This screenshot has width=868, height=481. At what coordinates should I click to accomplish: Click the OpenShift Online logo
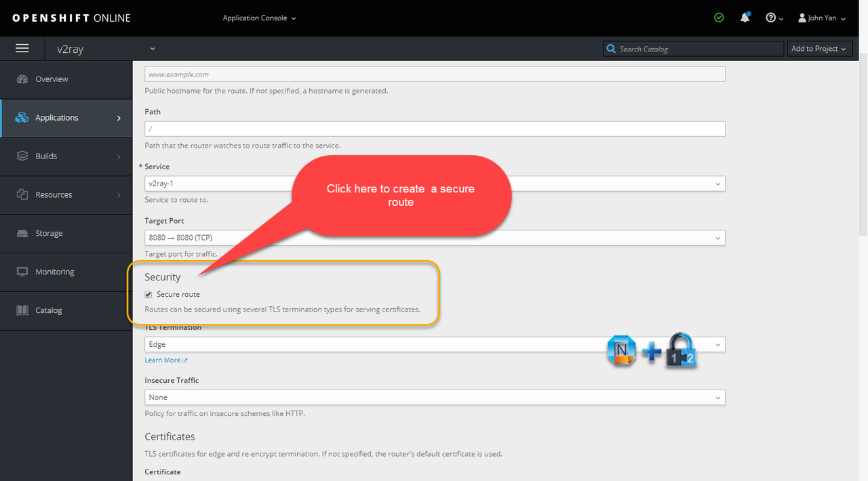[x=71, y=18]
